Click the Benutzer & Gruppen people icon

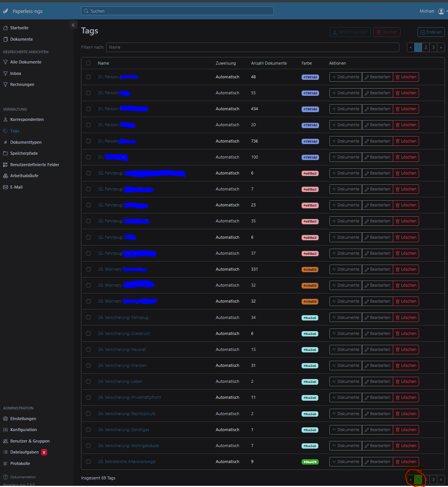(x=5, y=441)
